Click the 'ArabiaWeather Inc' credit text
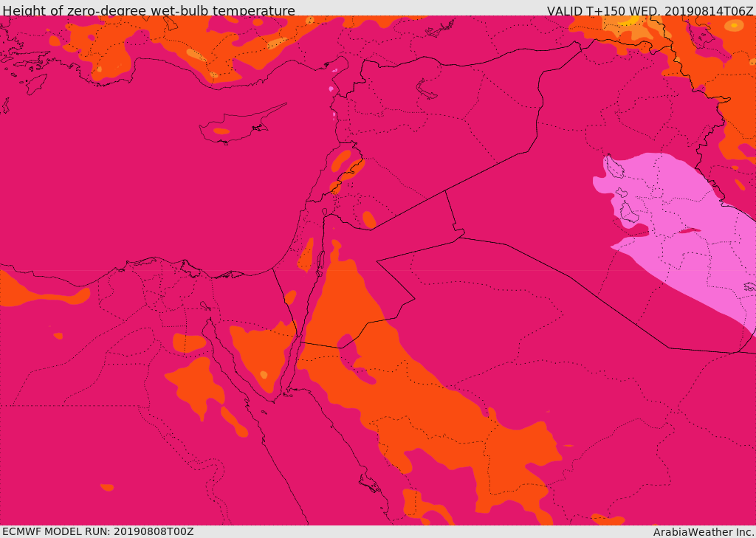 [704, 532]
